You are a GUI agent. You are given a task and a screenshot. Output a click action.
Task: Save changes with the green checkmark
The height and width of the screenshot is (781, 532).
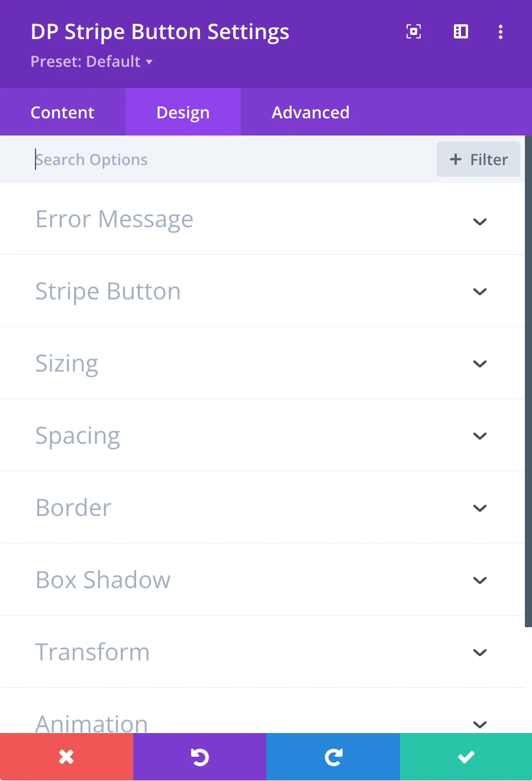coord(466,757)
